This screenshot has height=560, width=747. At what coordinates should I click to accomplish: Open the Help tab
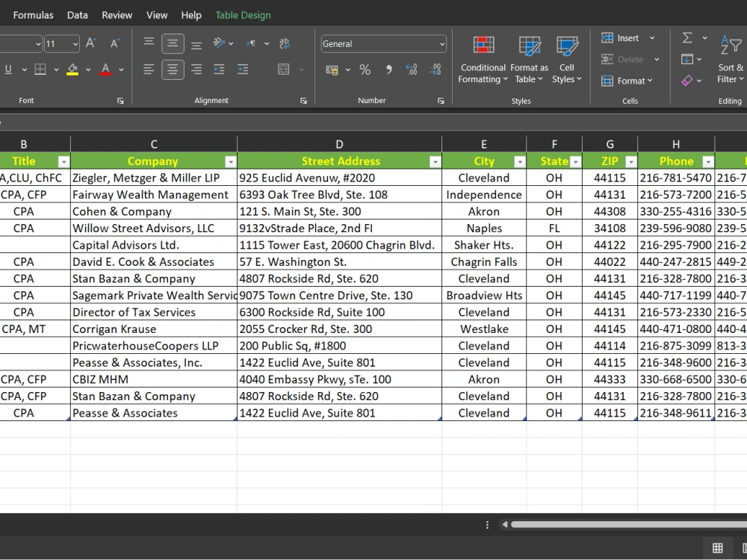click(191, 15)
